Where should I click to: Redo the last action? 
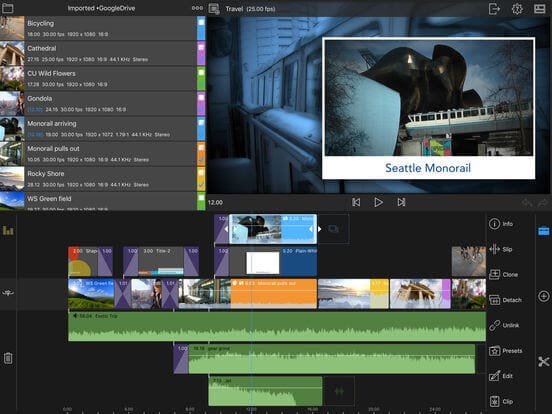coord(543,203)
